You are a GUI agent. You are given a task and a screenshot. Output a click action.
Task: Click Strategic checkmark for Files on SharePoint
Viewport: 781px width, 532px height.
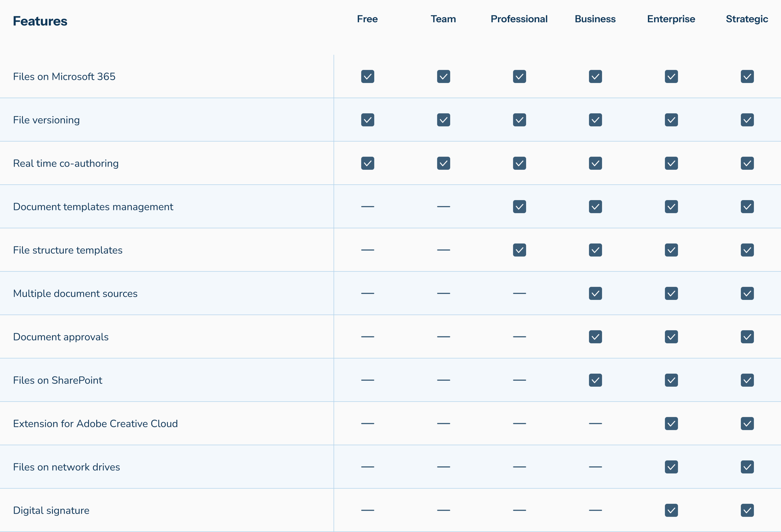[747, 380]
